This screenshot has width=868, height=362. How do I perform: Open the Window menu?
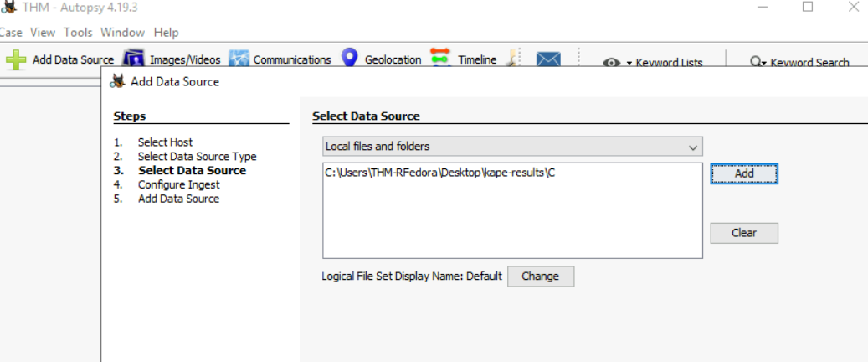[122, 33]
